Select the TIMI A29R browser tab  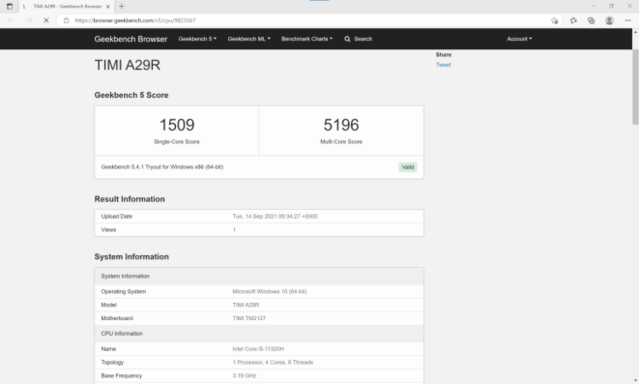click(x=67, y=7)
